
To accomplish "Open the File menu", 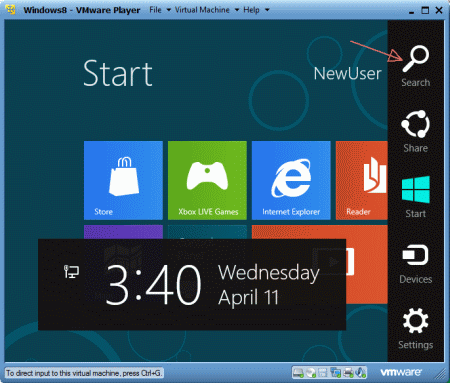I will pyautogui.click(x=155, y=10).
